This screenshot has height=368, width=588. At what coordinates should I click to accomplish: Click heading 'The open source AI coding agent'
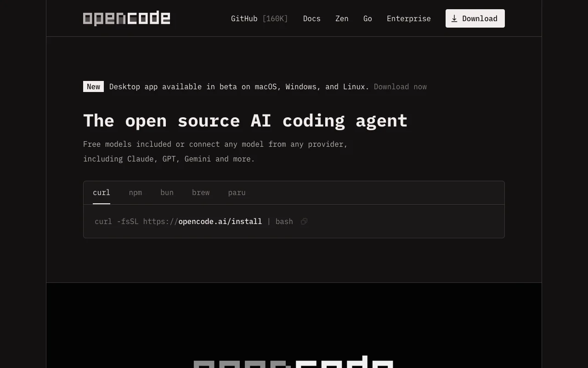(245, 121)
